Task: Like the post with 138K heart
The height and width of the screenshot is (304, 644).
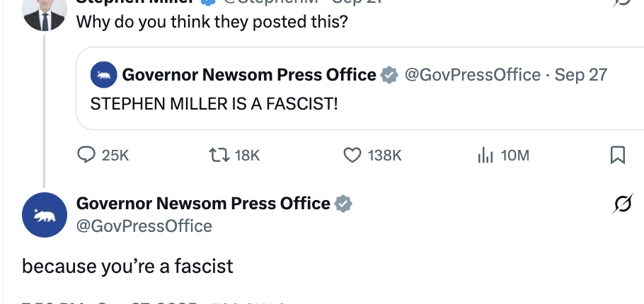Action: (x=352, y=155)
